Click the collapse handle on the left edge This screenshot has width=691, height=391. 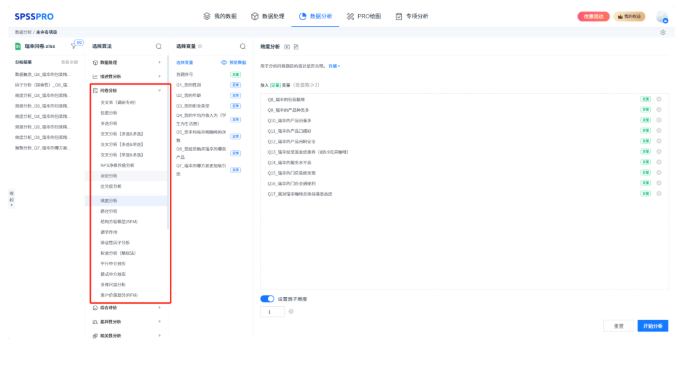(11, 199)
